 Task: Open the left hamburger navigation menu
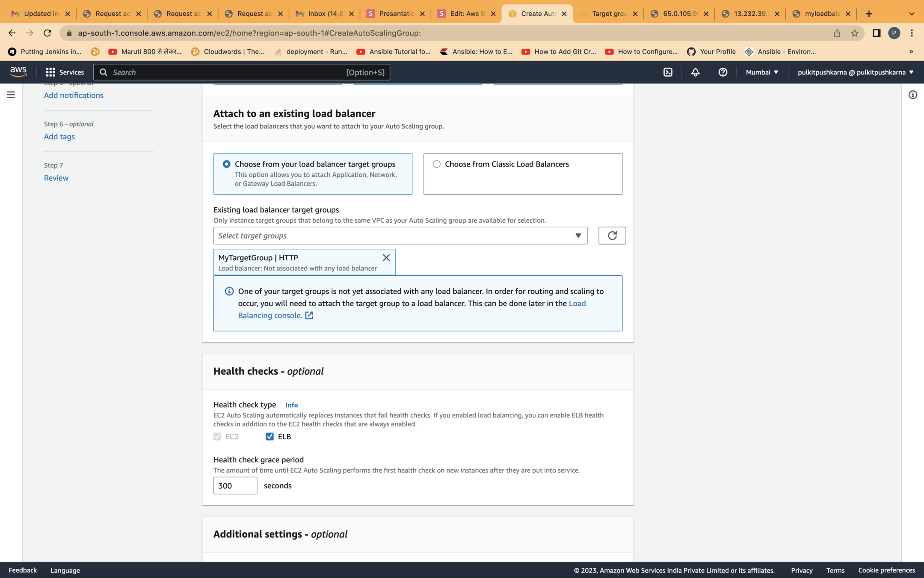(x=11, y=95)
